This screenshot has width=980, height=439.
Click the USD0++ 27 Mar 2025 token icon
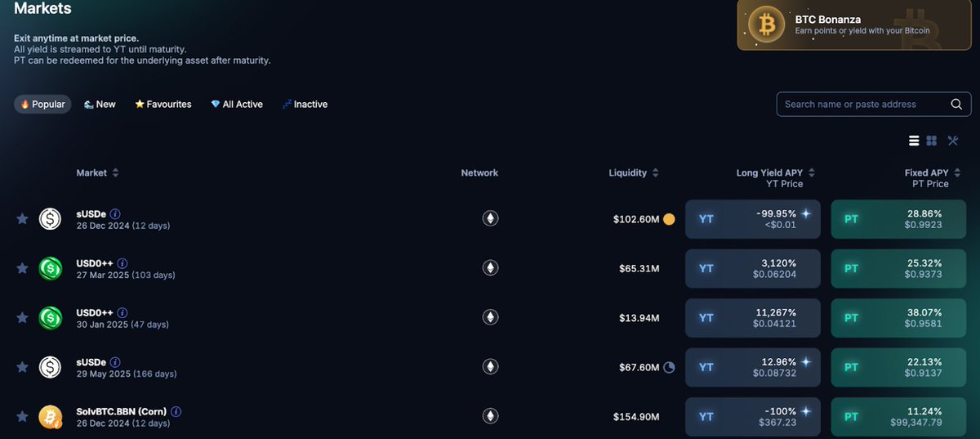tap(50, 268)
